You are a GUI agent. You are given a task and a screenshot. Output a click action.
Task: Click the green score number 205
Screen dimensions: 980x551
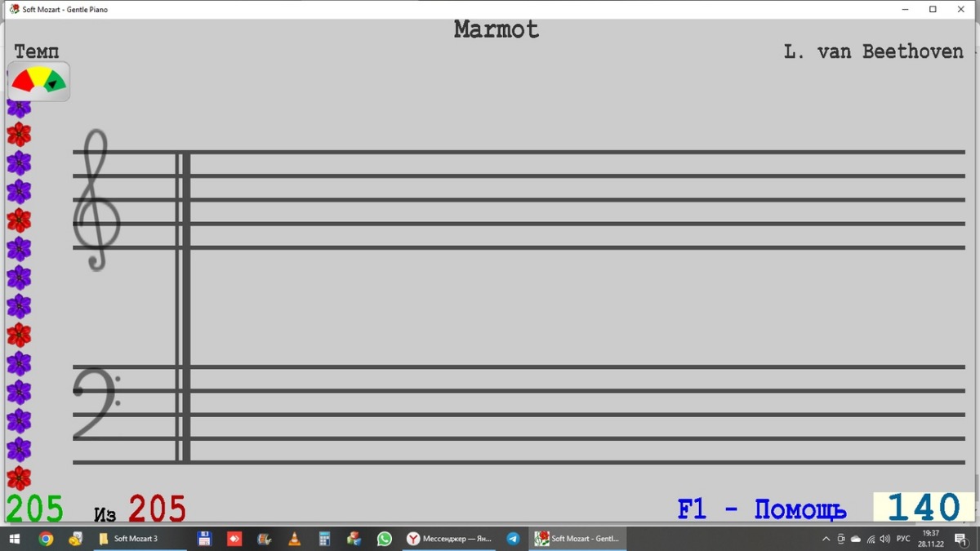(x=34, y=509)
